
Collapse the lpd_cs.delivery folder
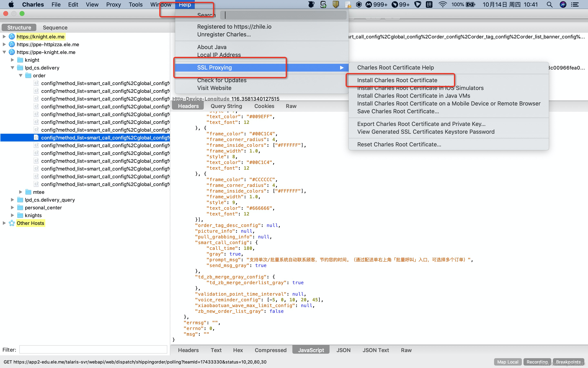(x=12, y=68)
